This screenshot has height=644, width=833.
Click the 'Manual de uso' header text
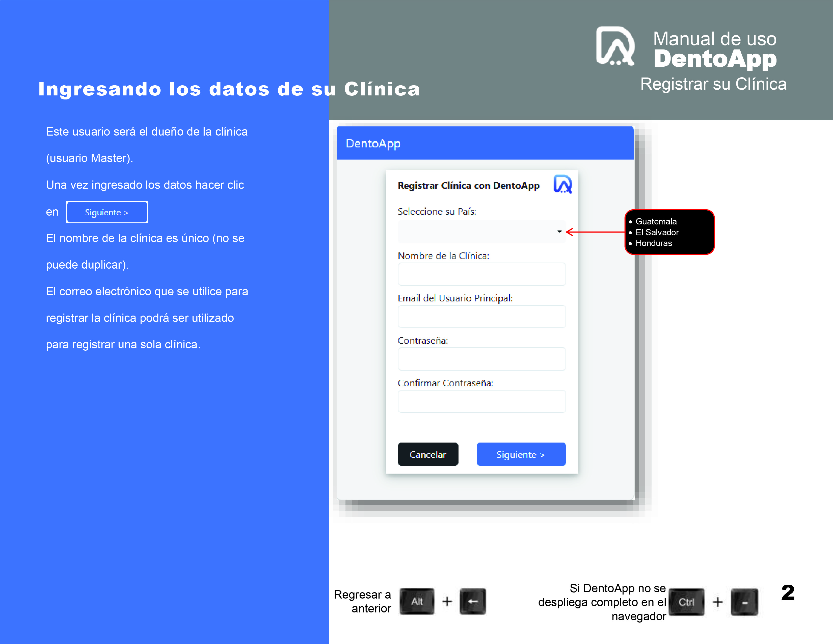point(715,39)
